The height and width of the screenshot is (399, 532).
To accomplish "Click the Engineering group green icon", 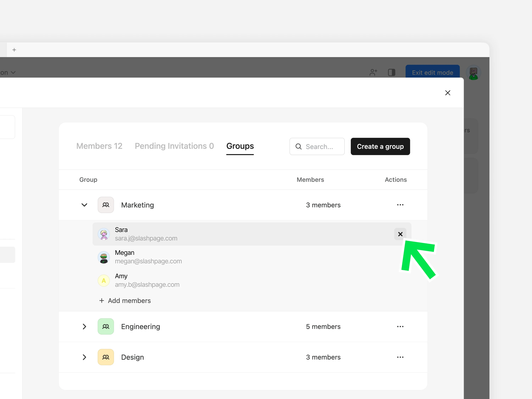I will tap(106, 326).
